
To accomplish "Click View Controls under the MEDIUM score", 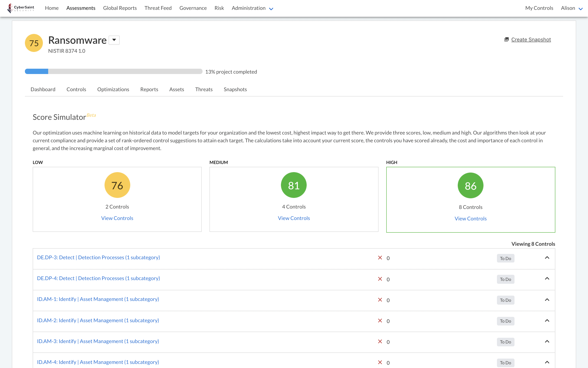I will [x=294, y=218].
